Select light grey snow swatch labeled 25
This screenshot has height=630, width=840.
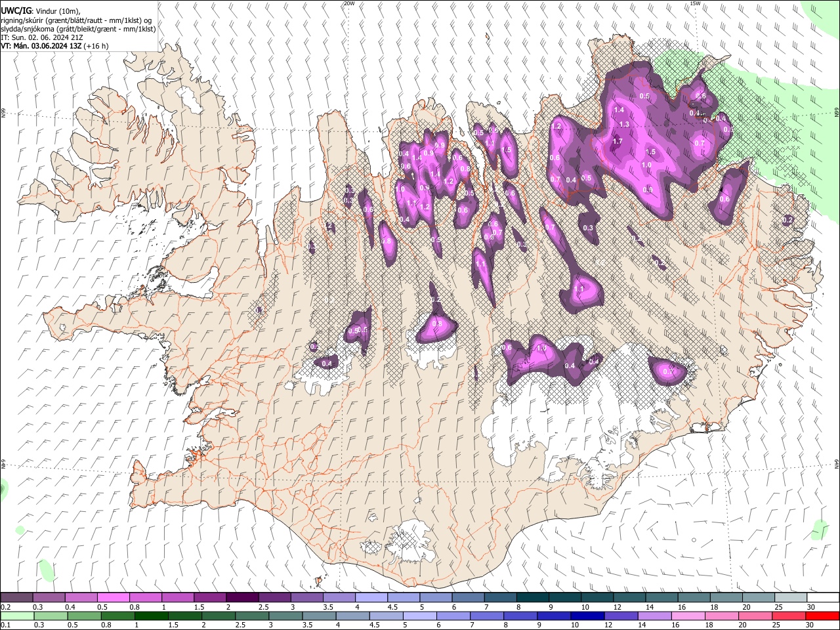(791, 597)
